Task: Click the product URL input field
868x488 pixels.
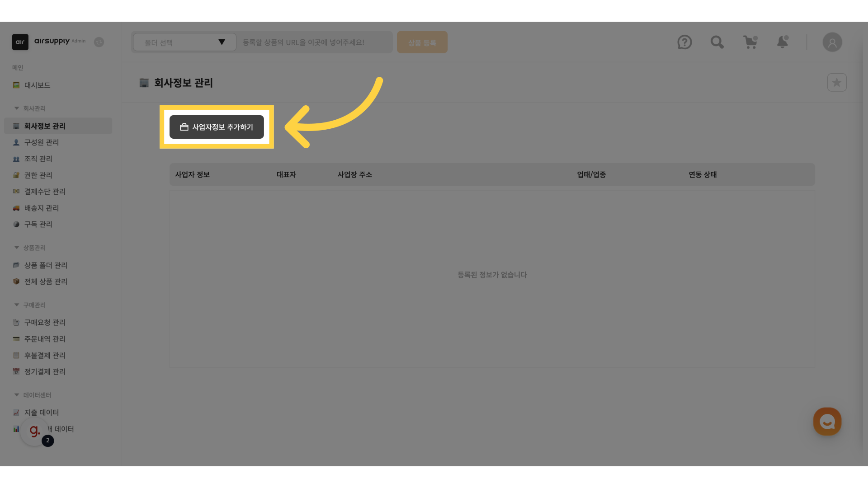Action: point(314,42)
